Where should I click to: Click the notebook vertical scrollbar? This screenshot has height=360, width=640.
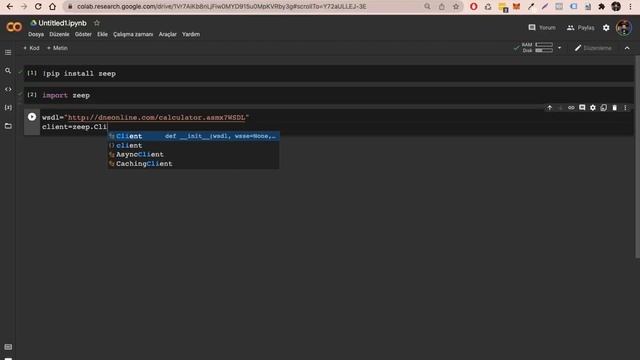pyautogui.click(x=637, y=157)
